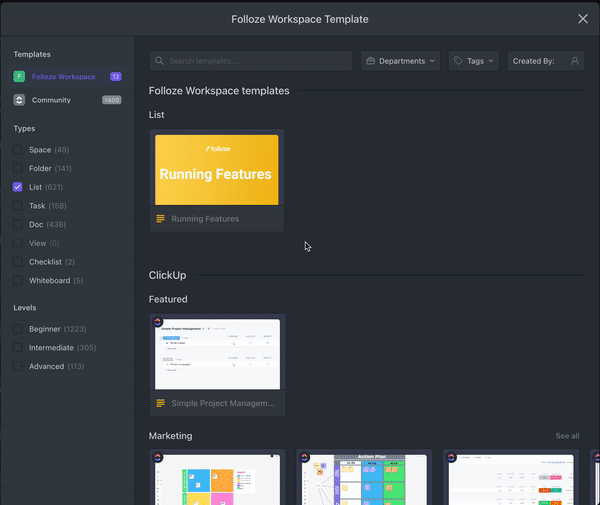Click the magnifier icon in search bar
This screenshot has height=505, width=600.
(x=159, y=61)
